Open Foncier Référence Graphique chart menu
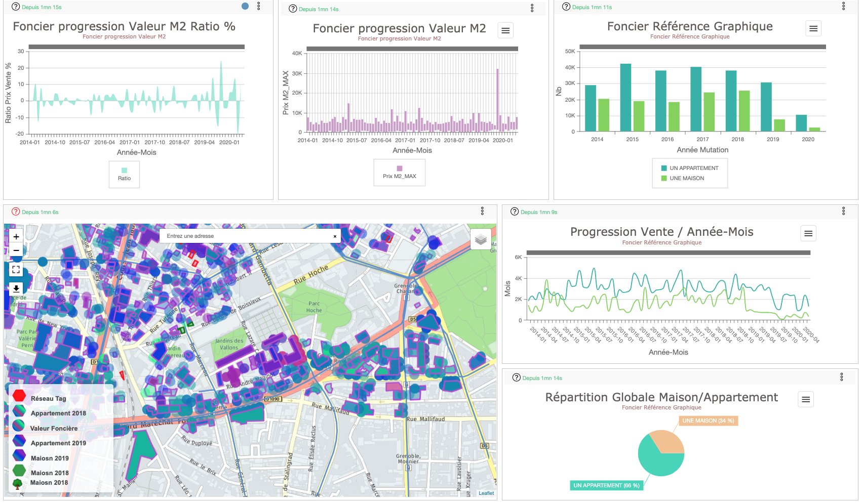The height and width of the screenshot is (504, 862). click(813, 29)
